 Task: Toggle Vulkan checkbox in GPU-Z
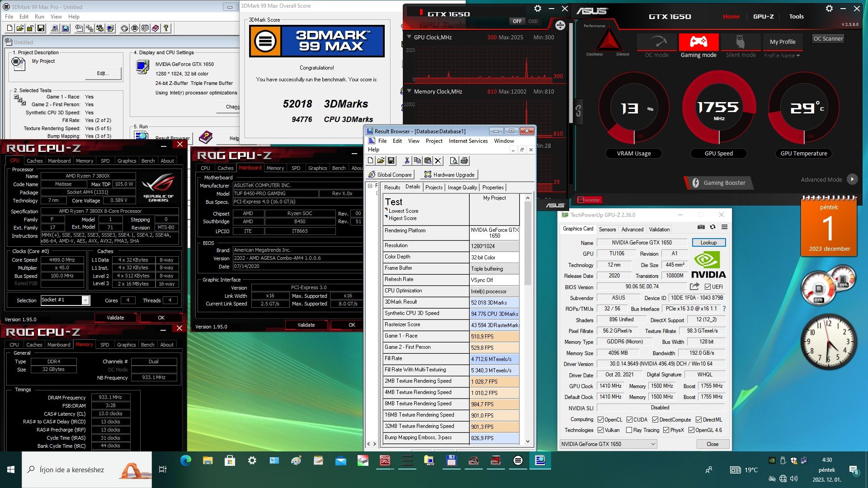[x=600, y=430]
